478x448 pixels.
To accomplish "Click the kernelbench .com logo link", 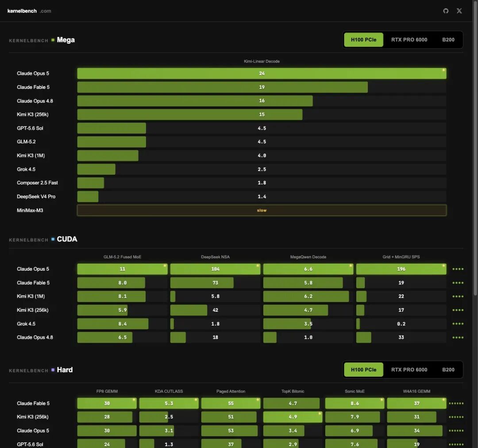I will (x=29, y=11).
